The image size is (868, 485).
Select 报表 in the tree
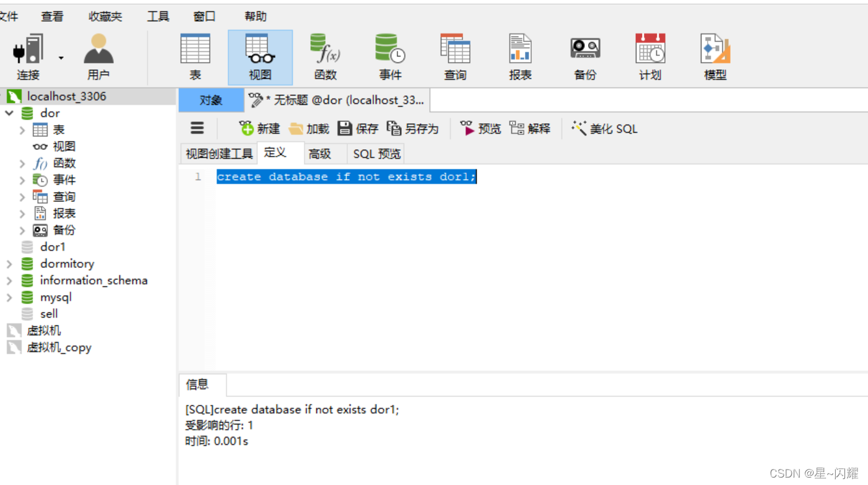click(x=64, y=213)
